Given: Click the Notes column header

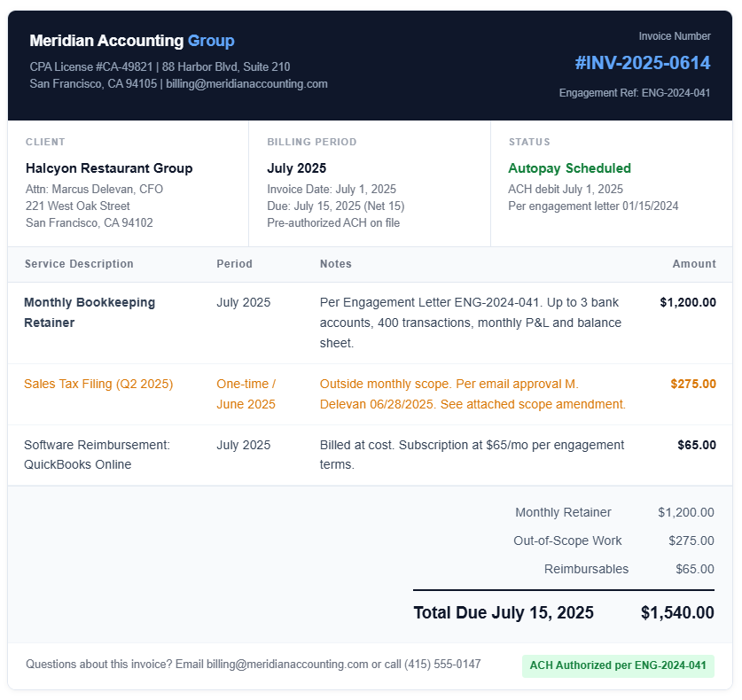Looking at the screenshot, I should [335, 264].
